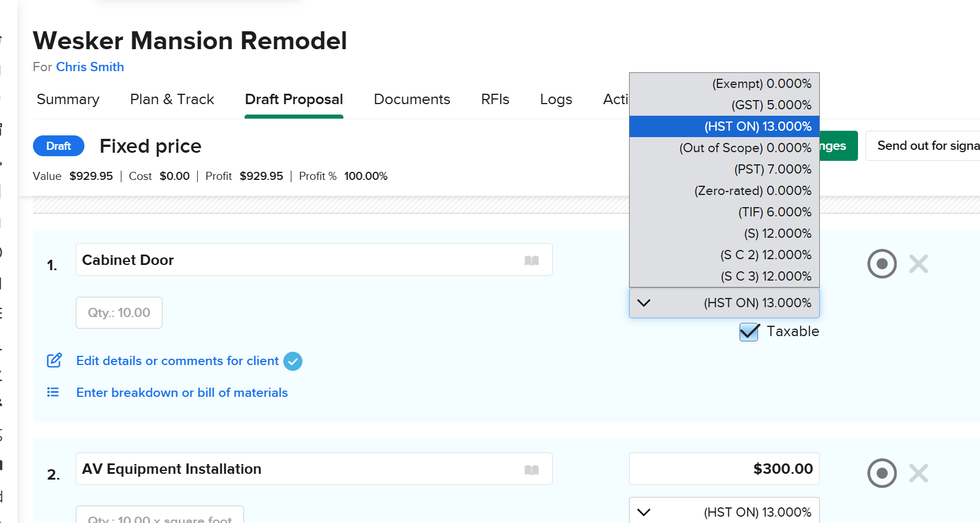Viewport: 980px width, 523px height.
Task: Click the catalog book icon in AV Equipment Installation field
Action: point(531,470)
